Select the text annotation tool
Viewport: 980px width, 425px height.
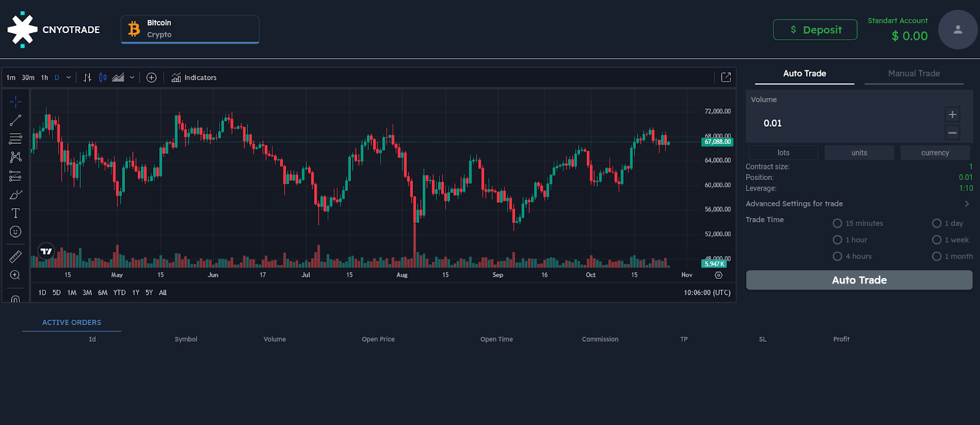pyautogui.click(x=16, y=213)
